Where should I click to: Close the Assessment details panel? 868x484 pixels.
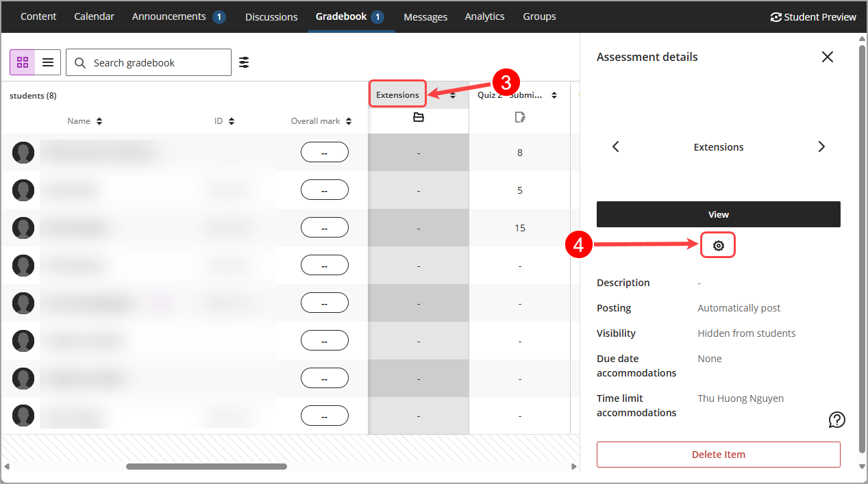point(828,57)
